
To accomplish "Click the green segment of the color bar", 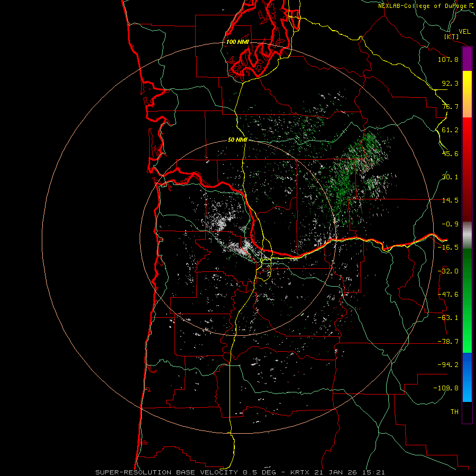I will click(x=467, y=300).
